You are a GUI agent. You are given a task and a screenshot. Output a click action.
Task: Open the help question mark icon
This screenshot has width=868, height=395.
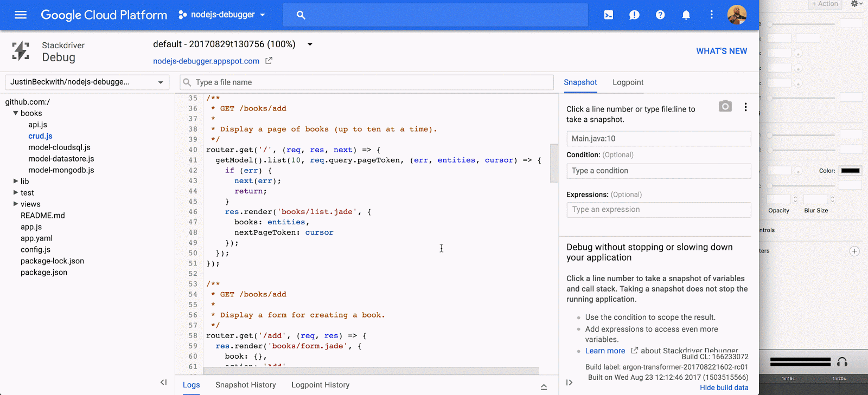coord(660,15)
